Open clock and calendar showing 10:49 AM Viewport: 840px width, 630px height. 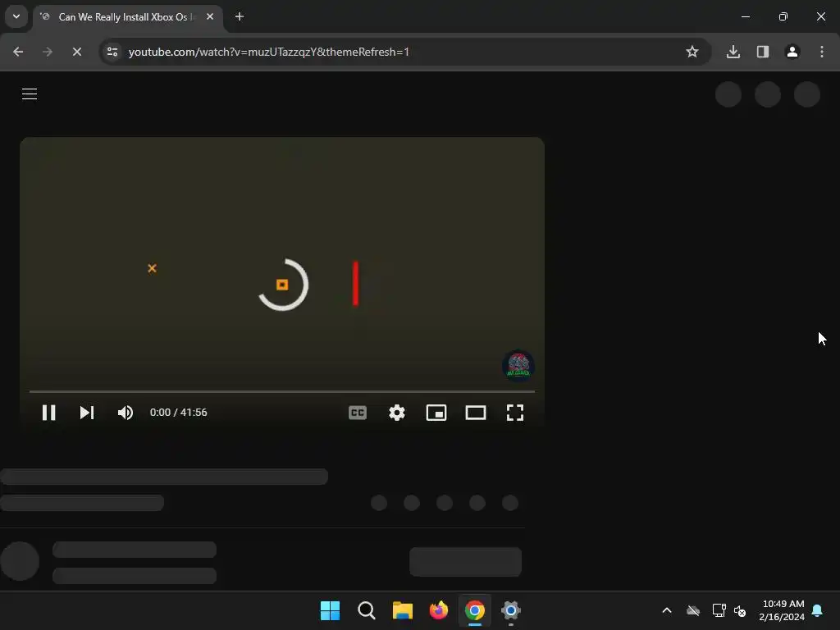[x=782, y=610]
